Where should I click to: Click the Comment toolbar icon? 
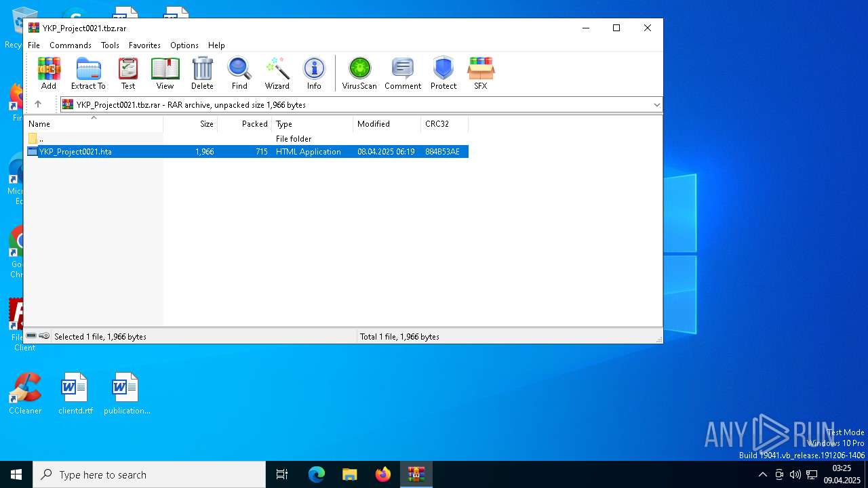tap(403, 73)
